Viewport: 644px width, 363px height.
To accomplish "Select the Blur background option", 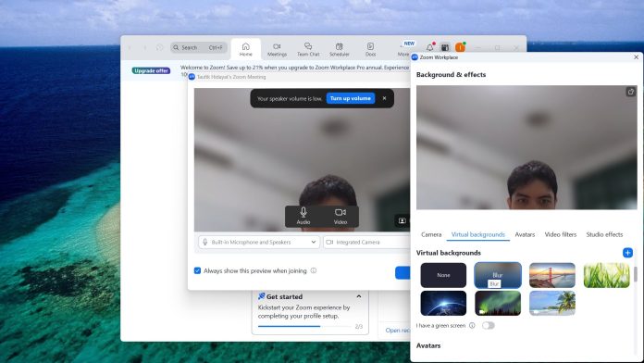I will pyautogui.click(x=498, y=275).
